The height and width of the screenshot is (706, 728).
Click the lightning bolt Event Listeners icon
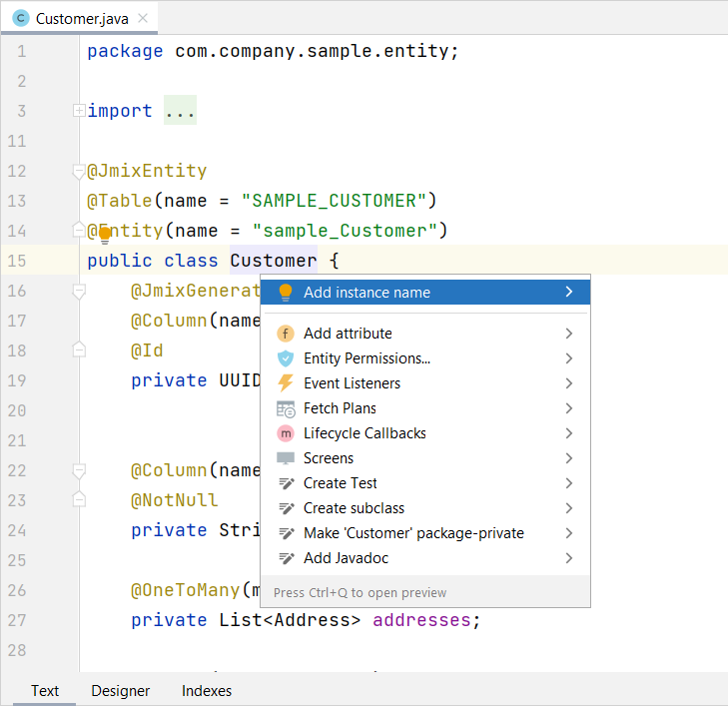(286, 383)
